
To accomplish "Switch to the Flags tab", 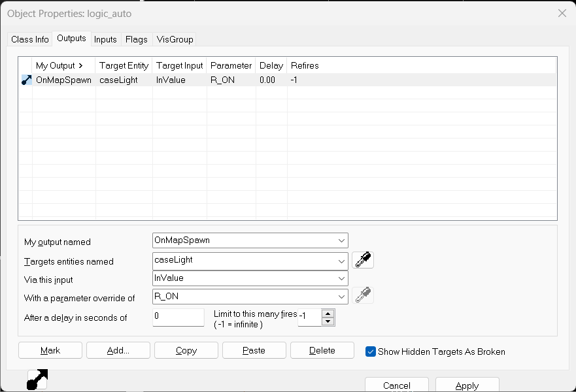I will (137, 39).
